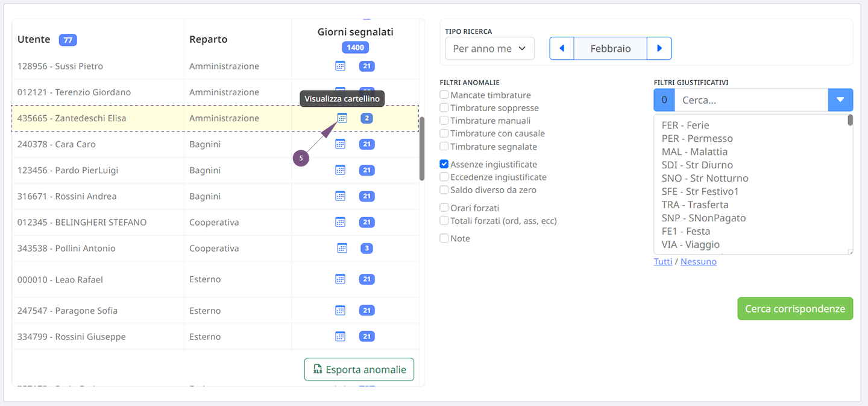This screenshot has width=868, height=406.
Task: Click user 435665 - Zantedeschi Elisa
Action: point(72,118)
